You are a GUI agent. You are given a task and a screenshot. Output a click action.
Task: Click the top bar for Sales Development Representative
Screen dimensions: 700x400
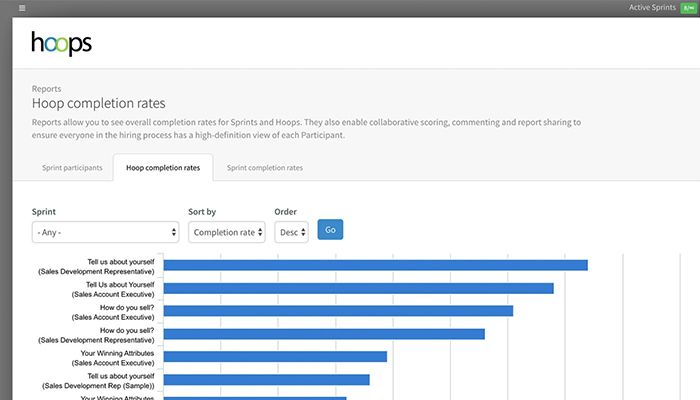pyautogui.click(x=375, y=265)
